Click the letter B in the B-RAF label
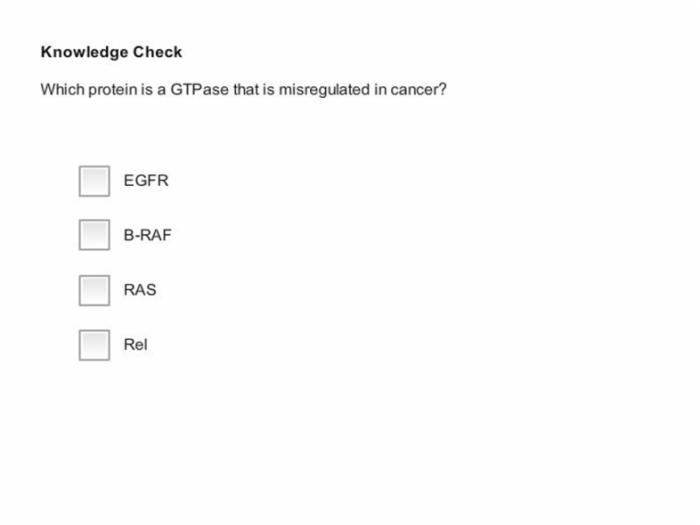This screenshot has width=700, height=525. (x=129, y=235)
